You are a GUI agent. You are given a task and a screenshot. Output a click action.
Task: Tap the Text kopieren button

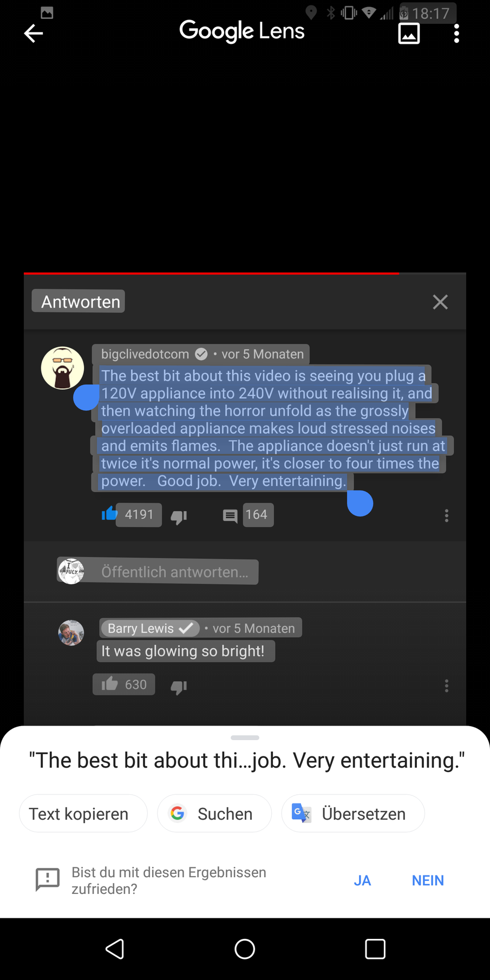point(83,813)
